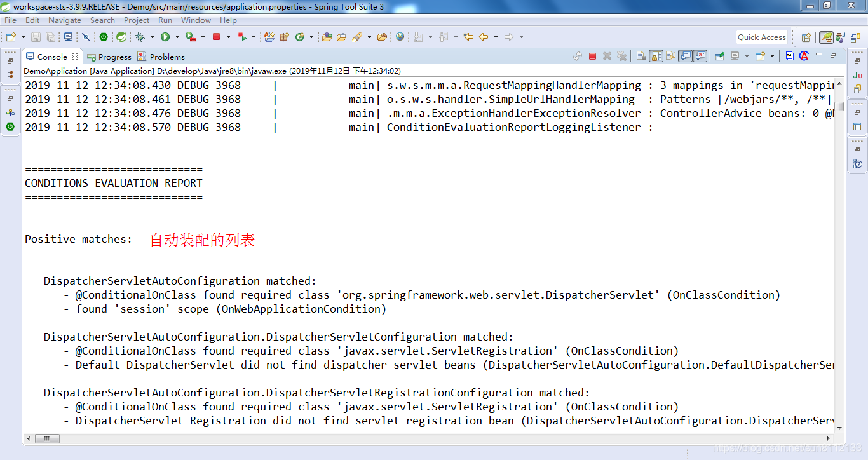
Task: Click the green Spring leaf toolbar icon
Action: (x=121, y=37)
